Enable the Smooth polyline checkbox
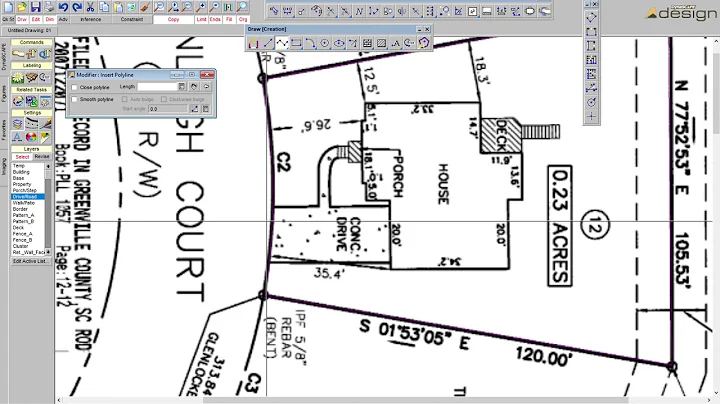Viewport: 720px width, 404px height. pyautogui.click(x=74, y=99)
